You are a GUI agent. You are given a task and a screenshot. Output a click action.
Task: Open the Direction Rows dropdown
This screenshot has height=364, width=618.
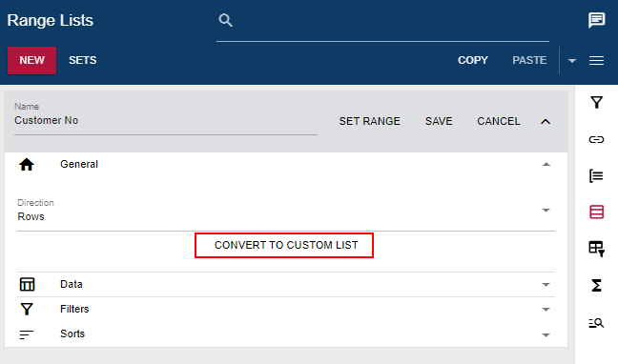tap(286, 212)
